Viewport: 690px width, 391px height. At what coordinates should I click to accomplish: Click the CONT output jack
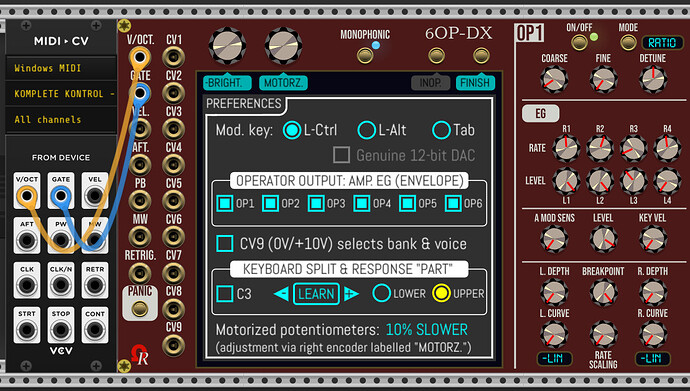tap(95, 329)
